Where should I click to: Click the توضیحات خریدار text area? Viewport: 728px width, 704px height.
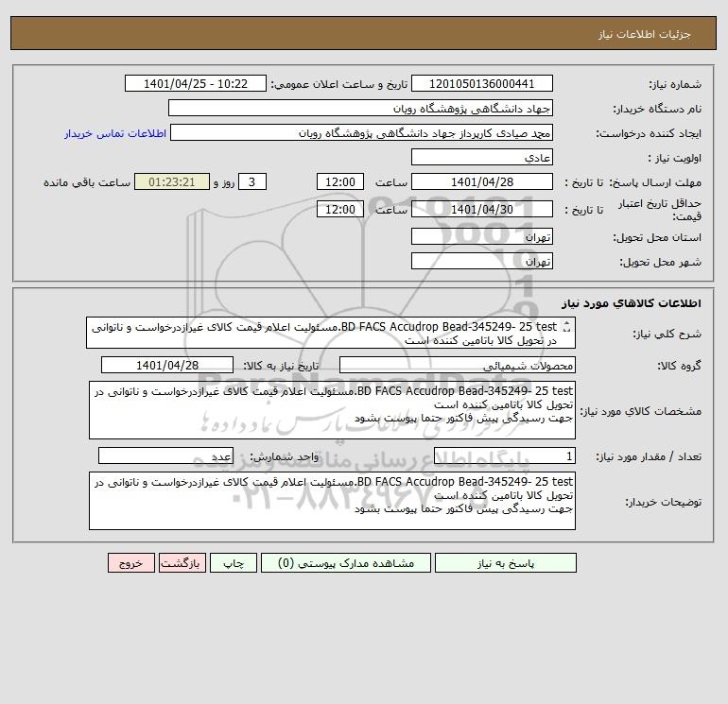(x=332, y=501)
